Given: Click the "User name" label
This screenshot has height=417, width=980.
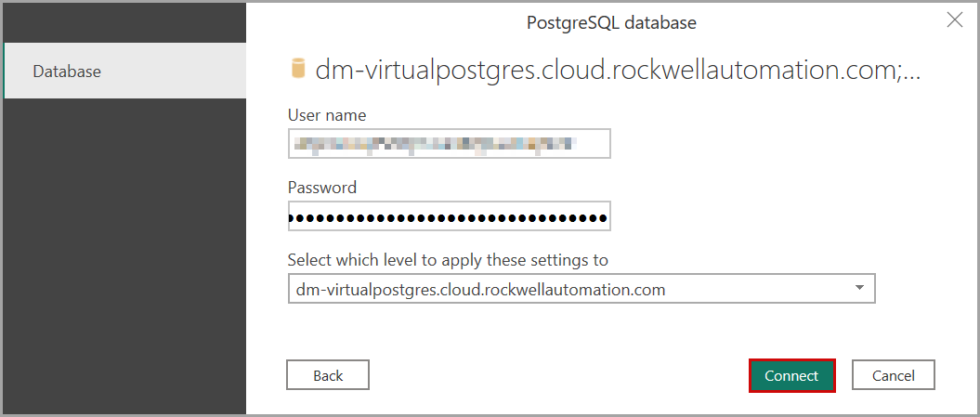Looking at the screenshot, I should click(x=327, y=115).
